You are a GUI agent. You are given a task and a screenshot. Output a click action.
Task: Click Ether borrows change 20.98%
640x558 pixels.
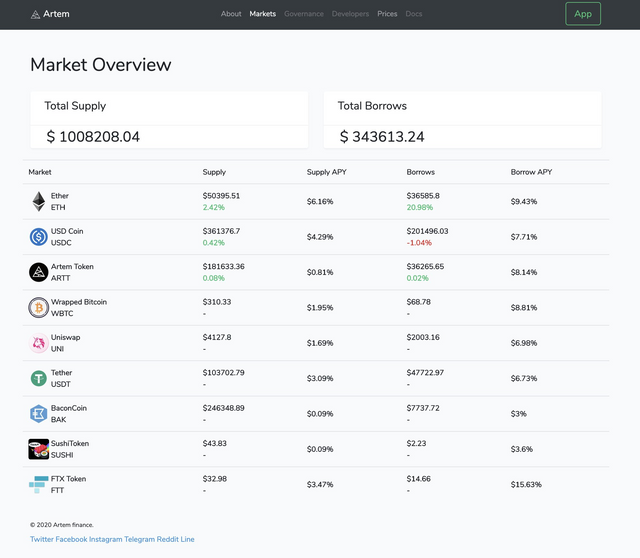(420, 207)
